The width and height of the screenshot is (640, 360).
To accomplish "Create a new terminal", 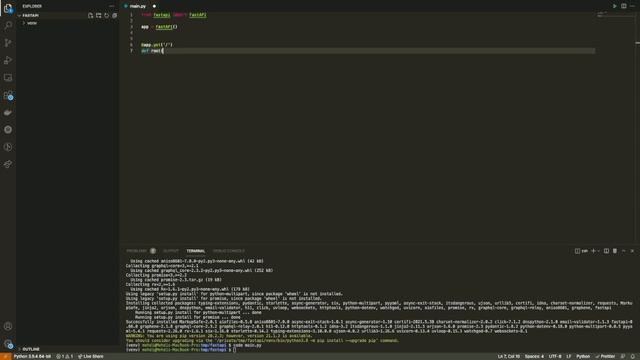I will (593, 251).
